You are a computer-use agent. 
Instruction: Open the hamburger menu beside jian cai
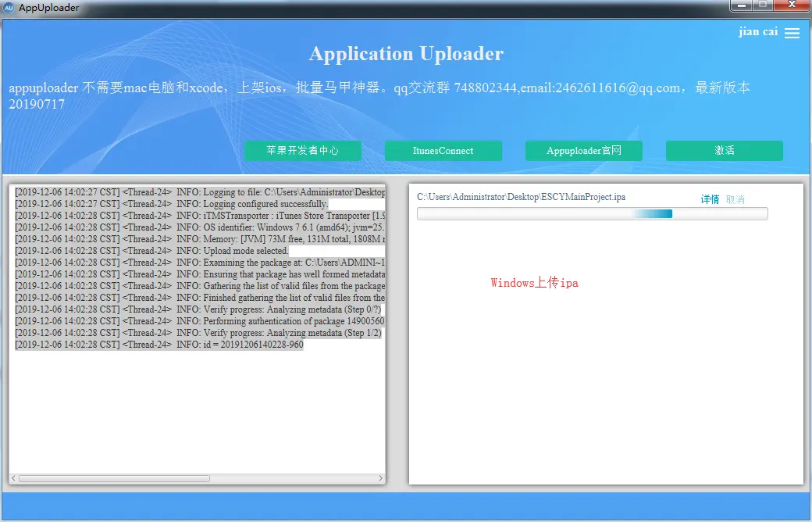792,33
